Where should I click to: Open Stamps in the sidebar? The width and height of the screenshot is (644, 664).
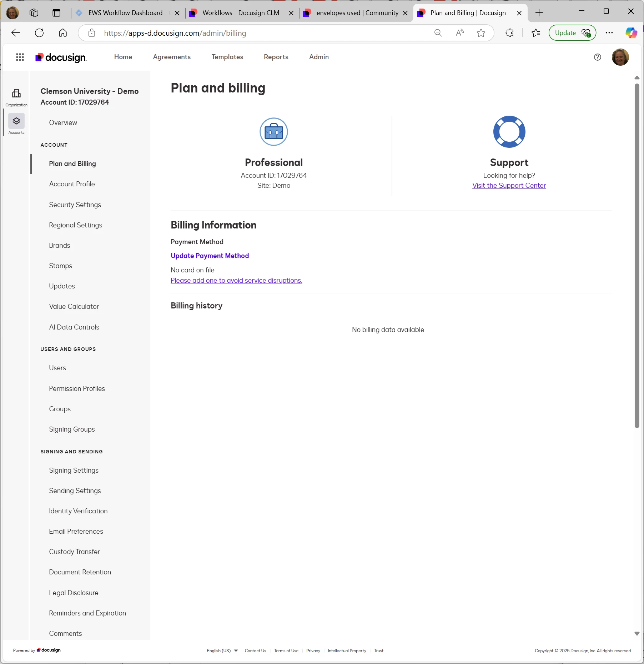coord(61,266)
